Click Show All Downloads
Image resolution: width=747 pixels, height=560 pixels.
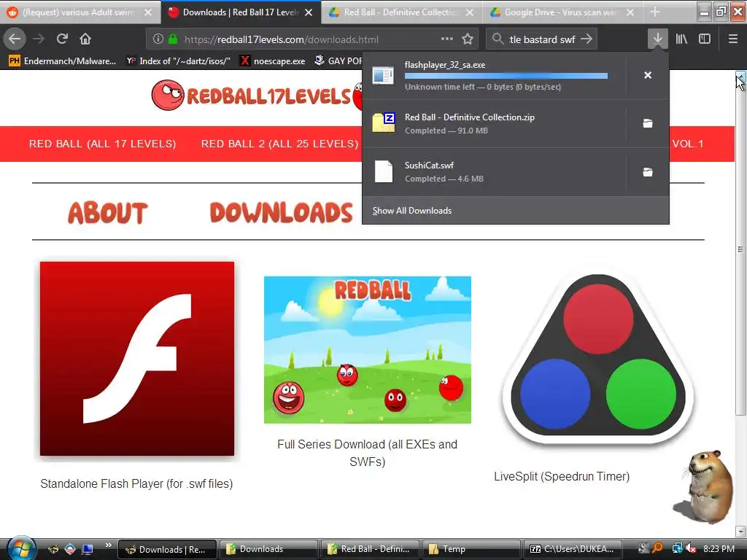[412, 211]
